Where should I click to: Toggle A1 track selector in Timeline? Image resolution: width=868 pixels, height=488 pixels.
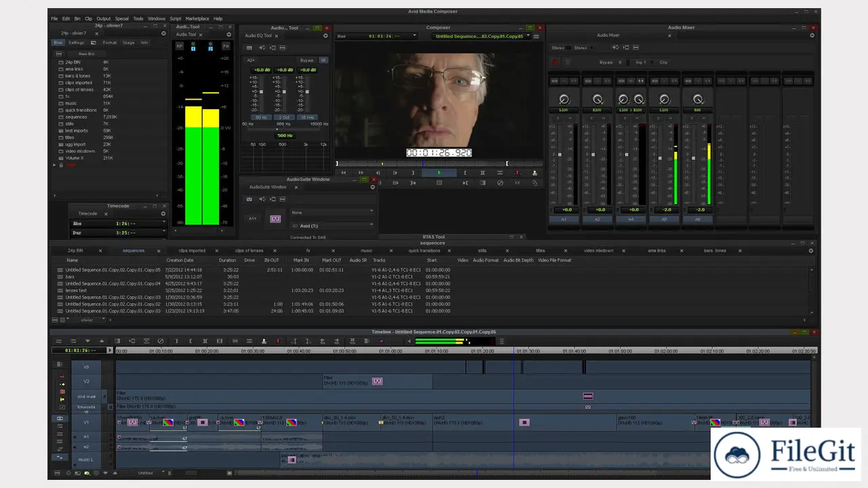coord(86,437)
